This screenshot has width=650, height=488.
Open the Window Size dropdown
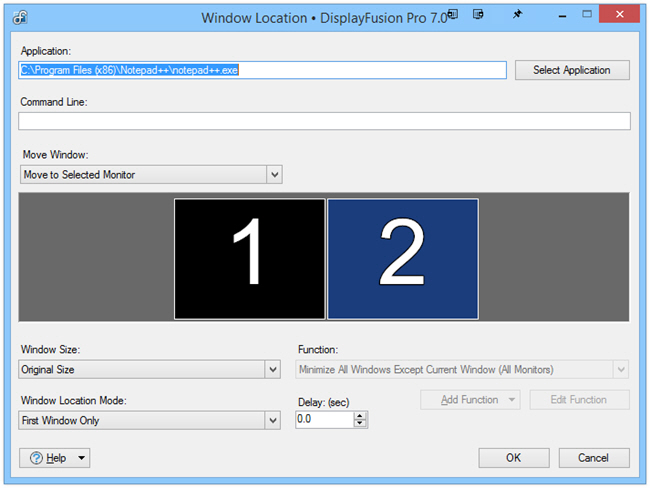(x=149, y=369)
